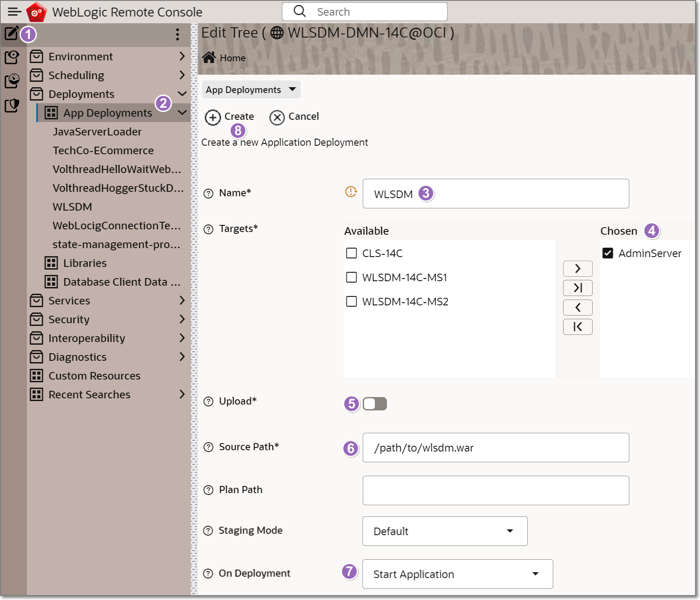Open help for On Deployment
The image size is (700, 600).
[208, 574]
